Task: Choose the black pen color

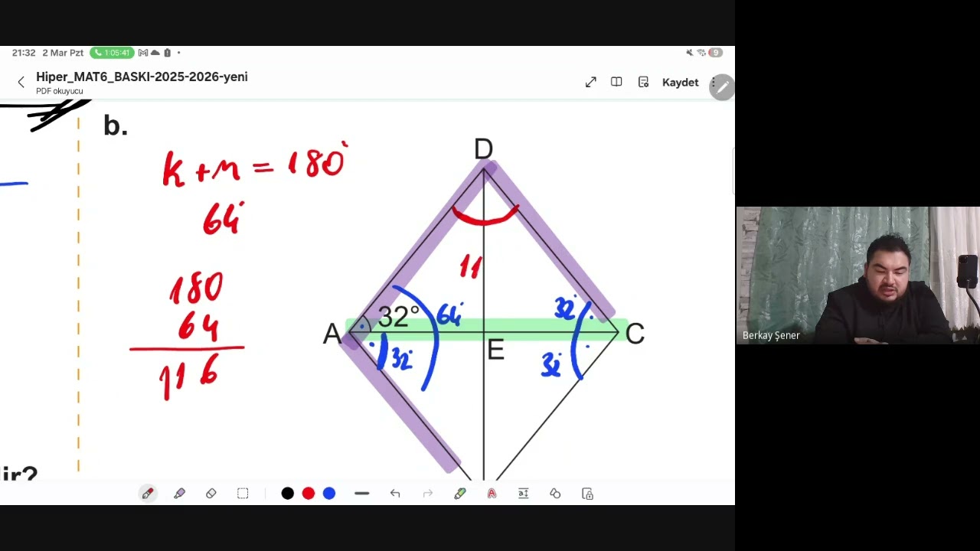Action: click(287, 494)
